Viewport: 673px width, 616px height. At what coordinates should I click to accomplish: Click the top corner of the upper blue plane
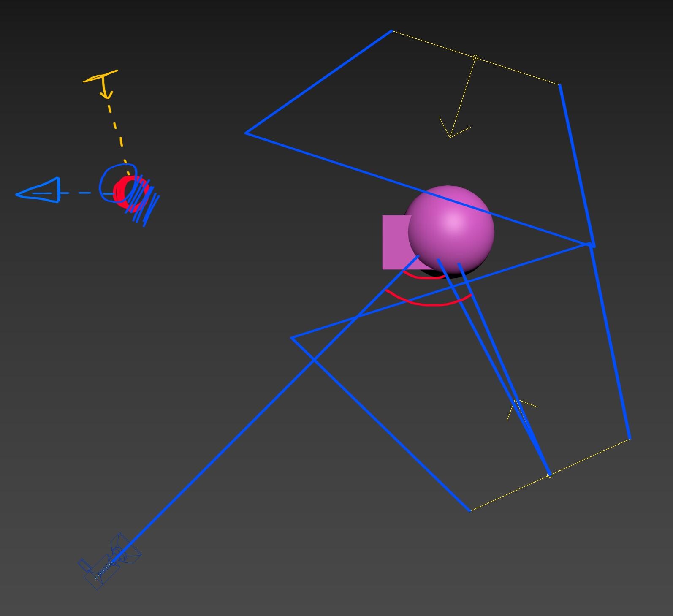click(392, 30)
